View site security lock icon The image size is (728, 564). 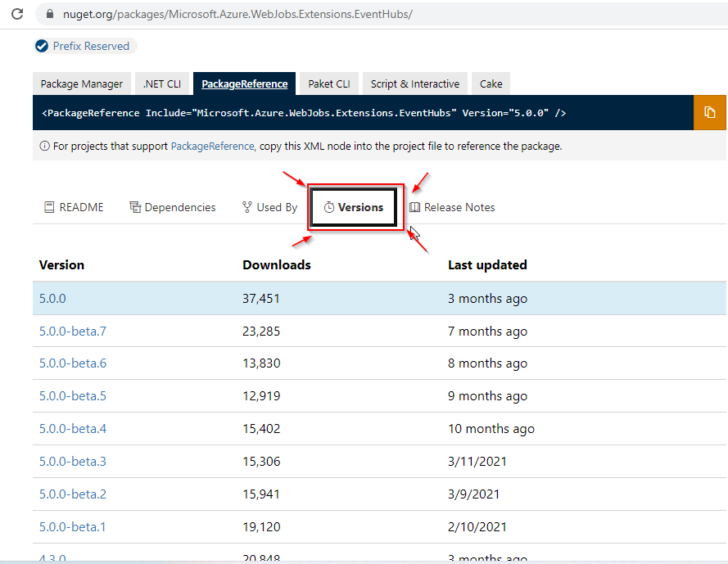(x=50, y=14)
